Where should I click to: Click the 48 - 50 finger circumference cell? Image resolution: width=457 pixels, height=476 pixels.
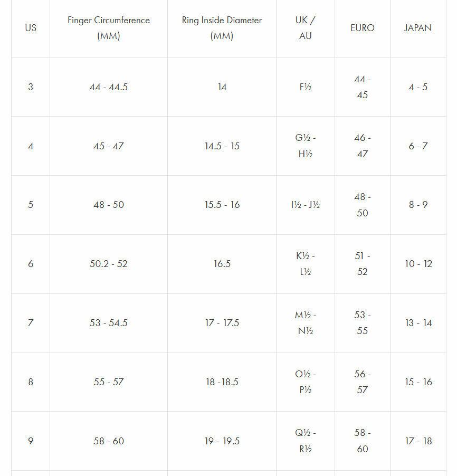tap(109, 205)
